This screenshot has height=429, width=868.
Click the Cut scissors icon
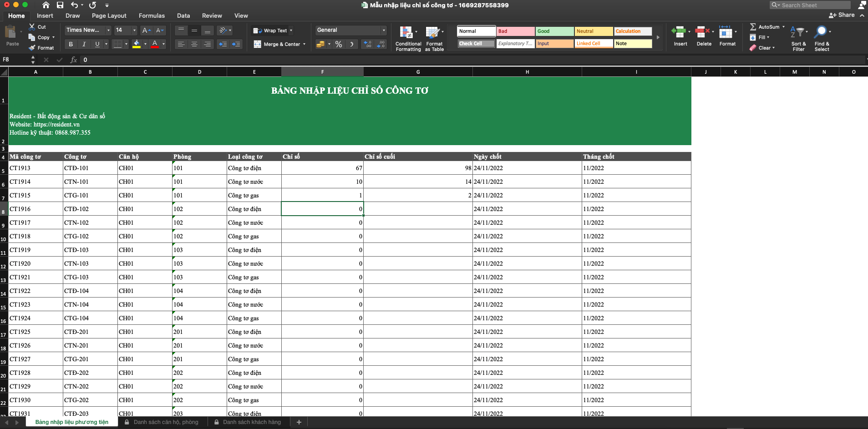click(32, 27)
